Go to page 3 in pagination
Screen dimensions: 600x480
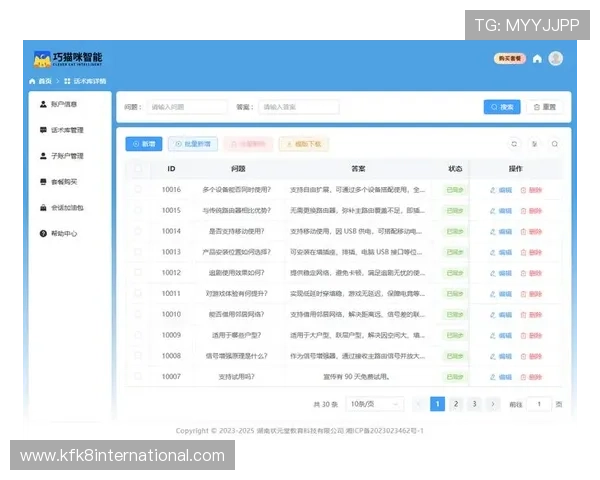point(474,404)
